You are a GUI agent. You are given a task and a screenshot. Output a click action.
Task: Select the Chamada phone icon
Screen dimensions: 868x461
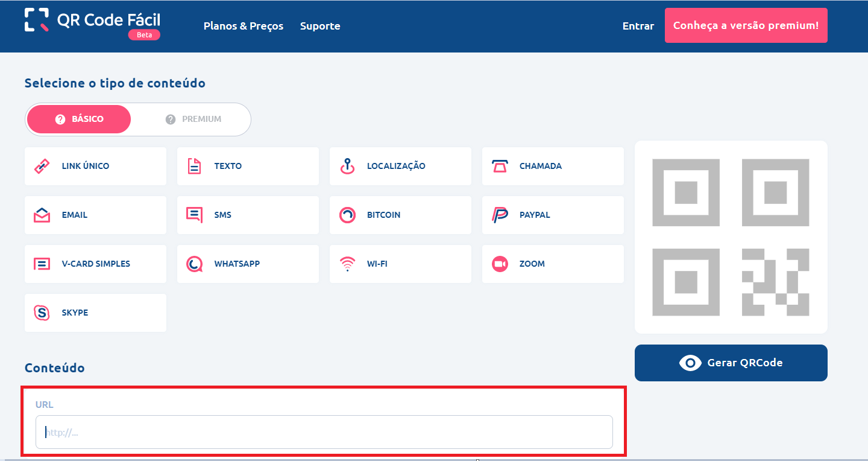click(499, 167)
